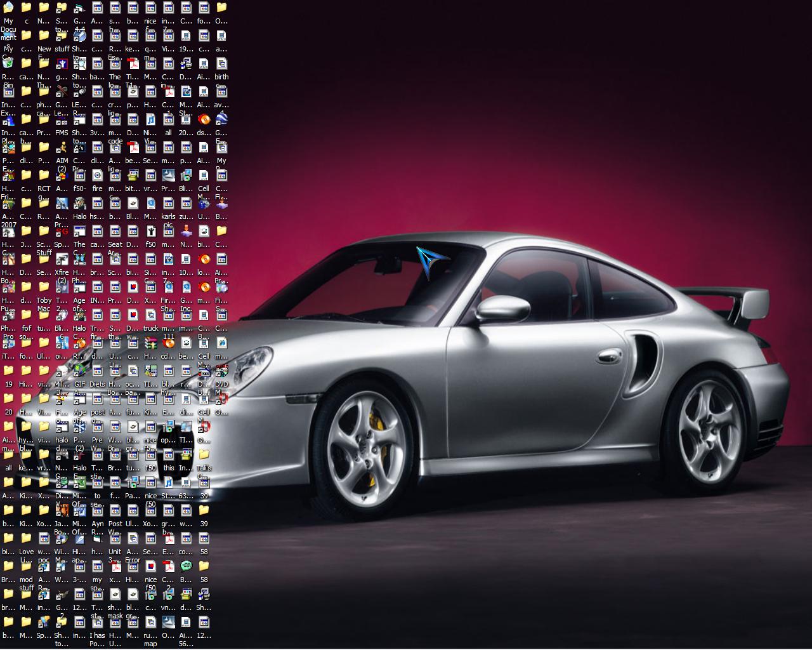Click the I has Po... file
Viewport: 812px width, 650px height.
point(97,623)
